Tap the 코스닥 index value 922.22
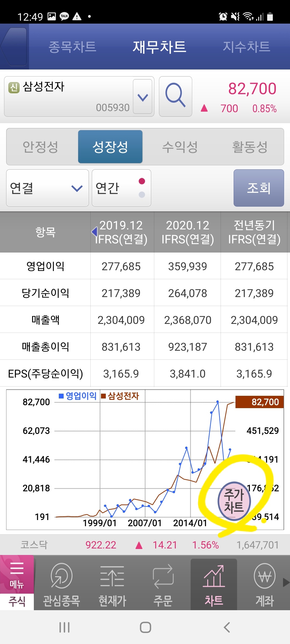290x644 pixels. 101,545
